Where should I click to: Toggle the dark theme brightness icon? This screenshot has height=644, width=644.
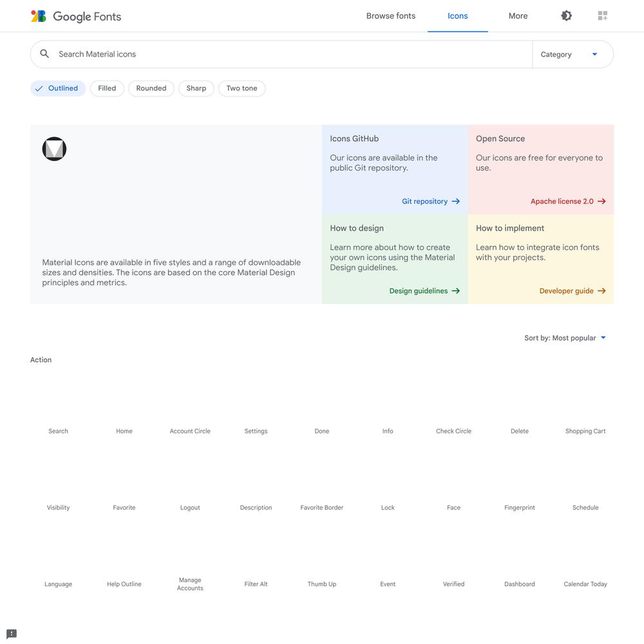point(566,15)
